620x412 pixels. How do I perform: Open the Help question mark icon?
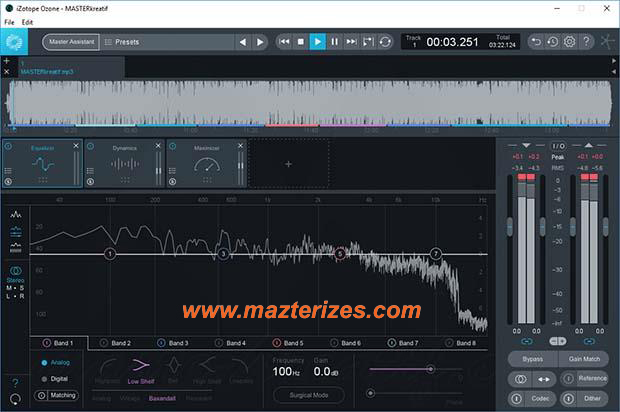[586, 42]
